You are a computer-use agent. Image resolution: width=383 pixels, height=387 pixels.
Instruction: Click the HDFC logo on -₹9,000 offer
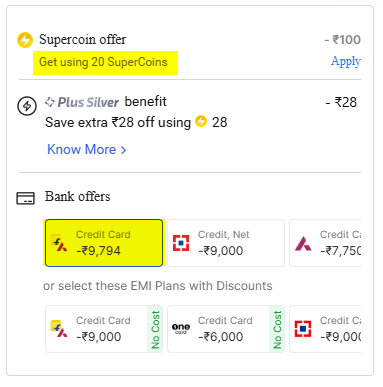pyautogui.click(x=181, y=243)
